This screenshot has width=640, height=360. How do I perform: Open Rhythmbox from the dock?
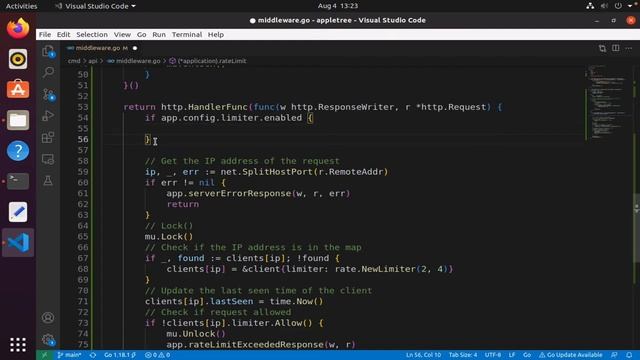[x=18, y=59]
